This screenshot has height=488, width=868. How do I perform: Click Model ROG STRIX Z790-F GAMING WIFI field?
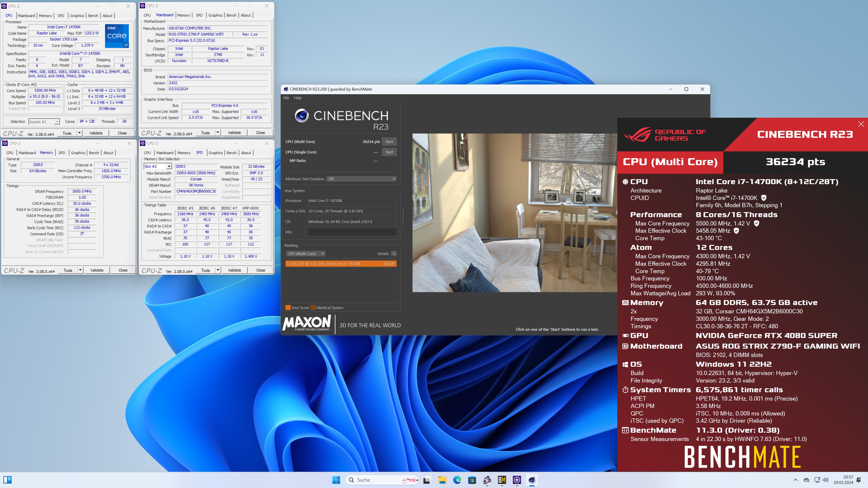click(200, 34)
